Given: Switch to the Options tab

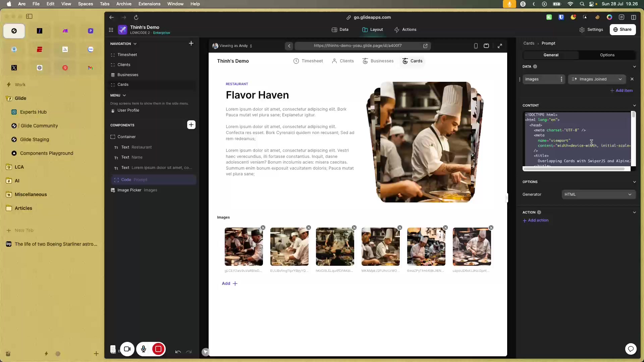Looking at the screenshot, I should click(607, 55).
